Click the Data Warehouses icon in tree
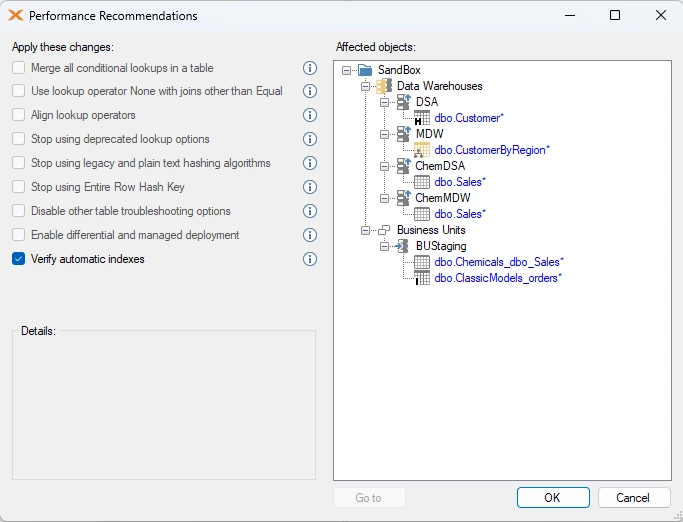 pyautogui.click(x=384, y=86)
